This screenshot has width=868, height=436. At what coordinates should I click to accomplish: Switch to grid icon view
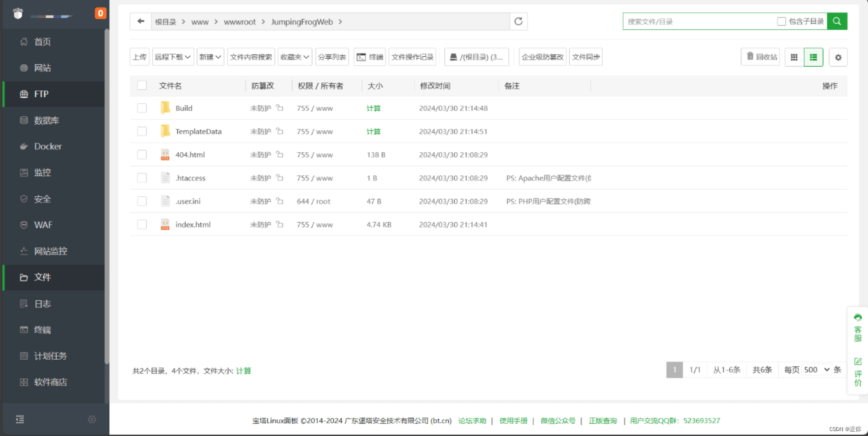coord(794,57)
